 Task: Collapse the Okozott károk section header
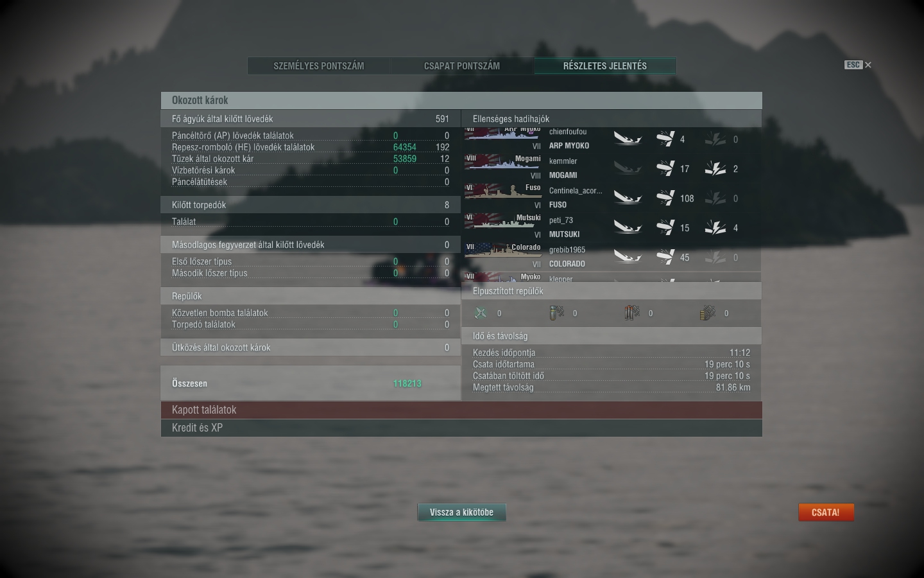[461, 100]
